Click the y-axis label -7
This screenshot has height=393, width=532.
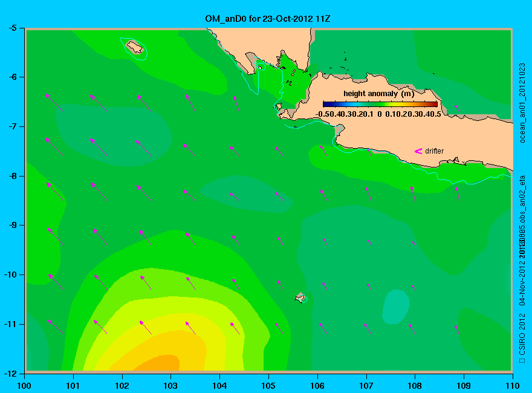13,126
